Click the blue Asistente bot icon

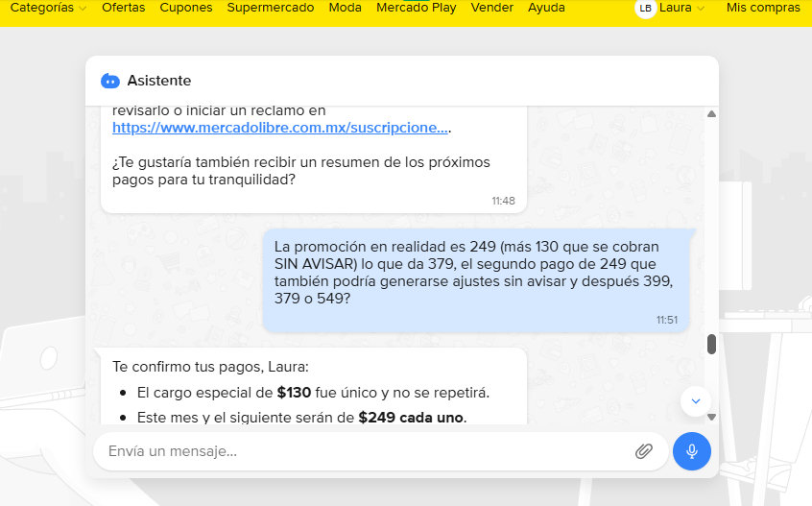[110, 81]
